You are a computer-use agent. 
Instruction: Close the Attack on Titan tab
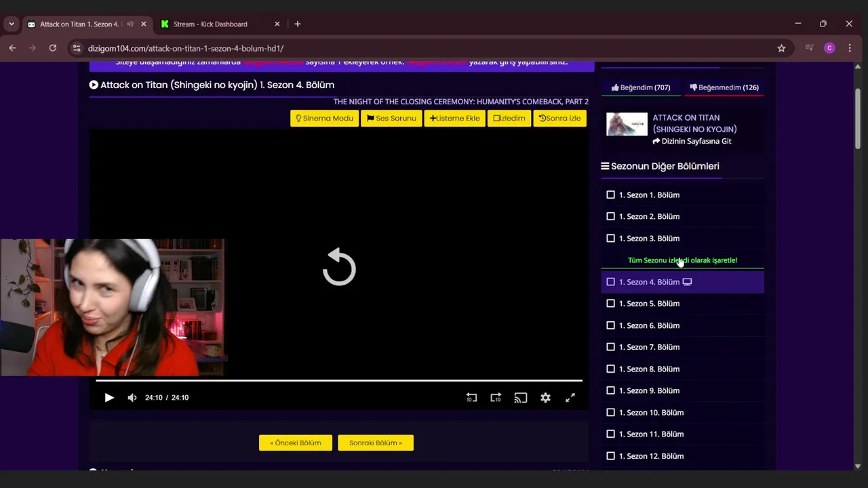point(144,24)
